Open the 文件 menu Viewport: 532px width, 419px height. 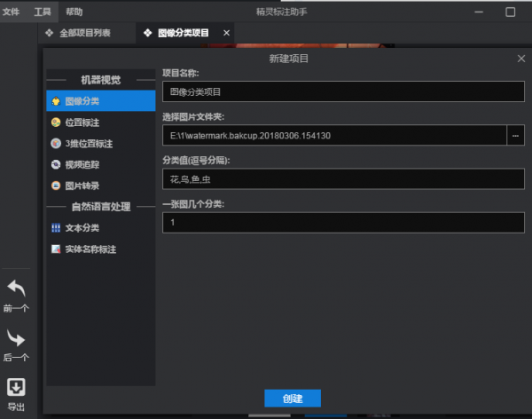(11, 12)
